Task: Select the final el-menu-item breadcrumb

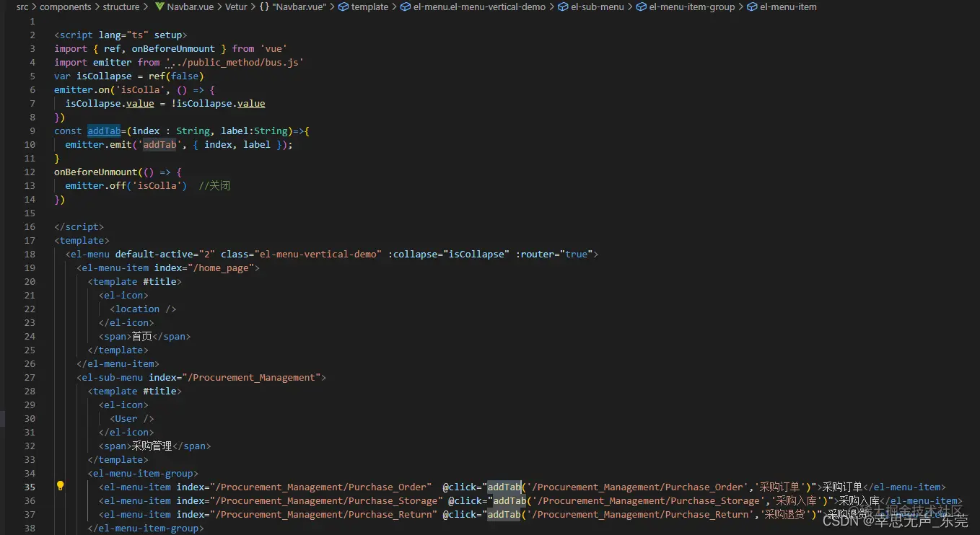Action: [782, 6]
